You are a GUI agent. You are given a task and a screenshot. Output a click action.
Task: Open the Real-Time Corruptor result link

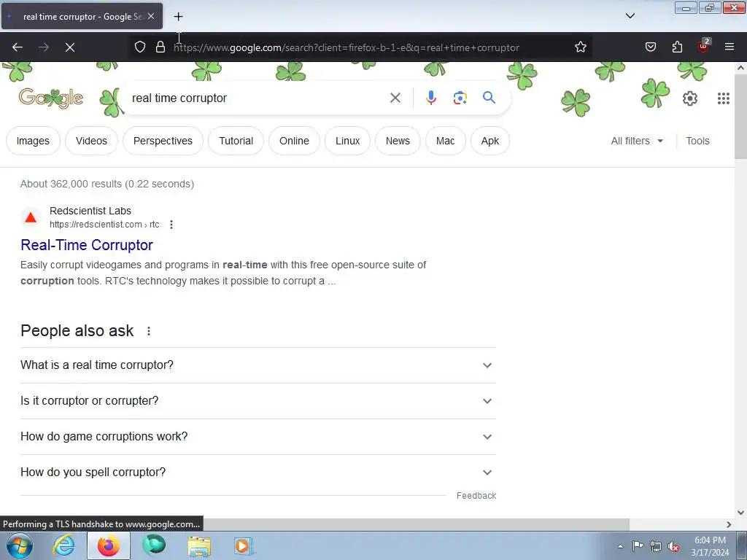tap(87, 245)
